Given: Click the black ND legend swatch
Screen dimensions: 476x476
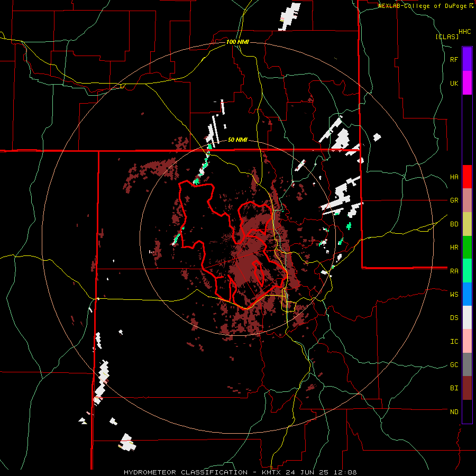Looking at the screenshot, I should click(x=467, y=411).
